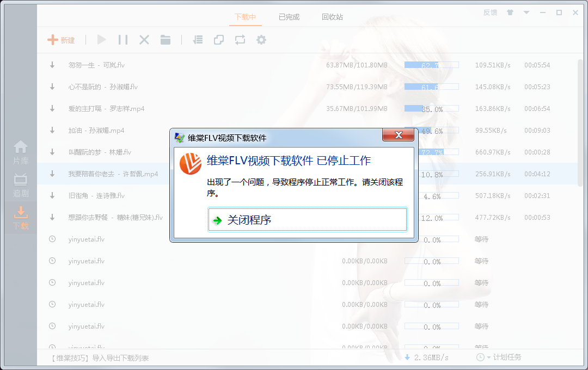
Task: Click the 新建 new download button
Action: (x=61, y=40)
